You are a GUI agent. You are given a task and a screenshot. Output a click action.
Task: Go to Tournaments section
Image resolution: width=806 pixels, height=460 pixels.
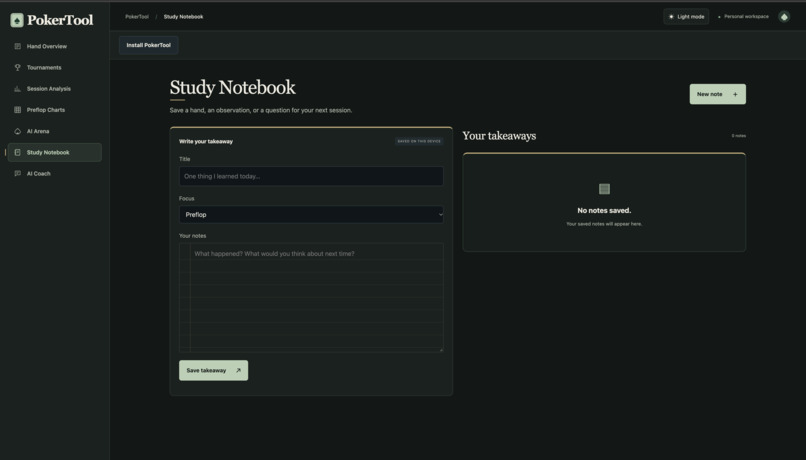[x=54, y=67]
